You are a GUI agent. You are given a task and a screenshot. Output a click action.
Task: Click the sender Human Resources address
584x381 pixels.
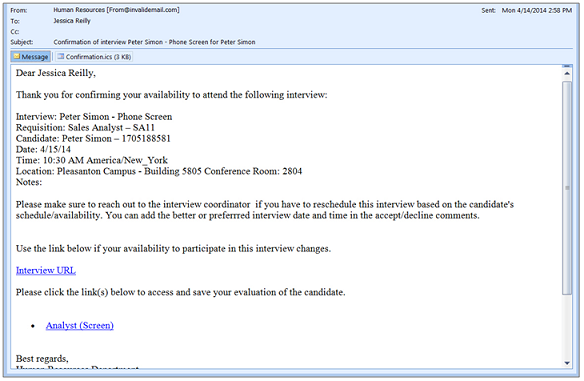[116, 10]
